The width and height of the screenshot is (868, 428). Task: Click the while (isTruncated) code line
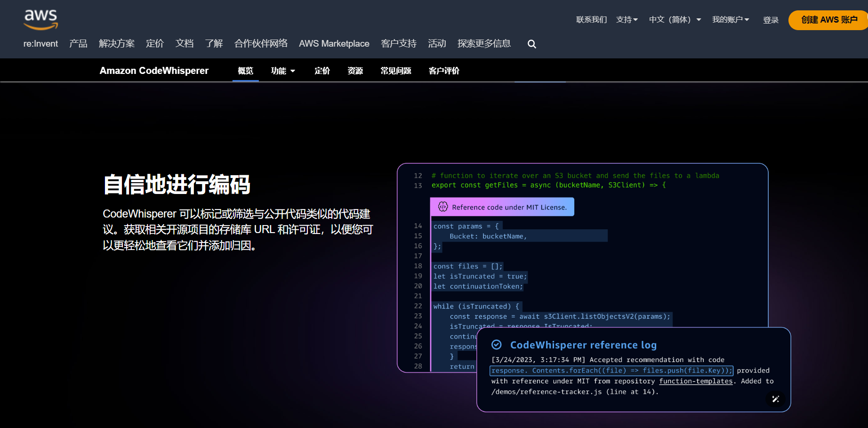pyautogui.click(x=476, y=307)
